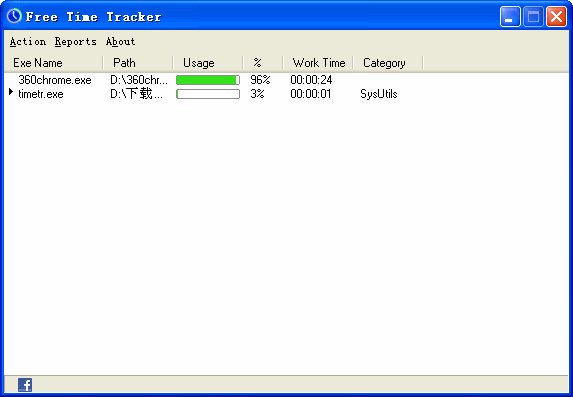The height and width of the screenshot is (397, 573).
Task: Click the green usage bar for 360chrome.exe
Action: (x=208, y=80)
